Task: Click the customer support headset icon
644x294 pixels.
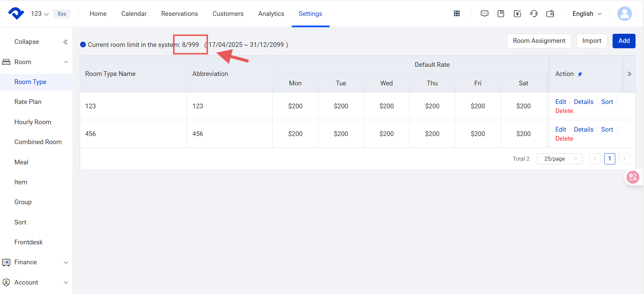Action: point(534,14)
